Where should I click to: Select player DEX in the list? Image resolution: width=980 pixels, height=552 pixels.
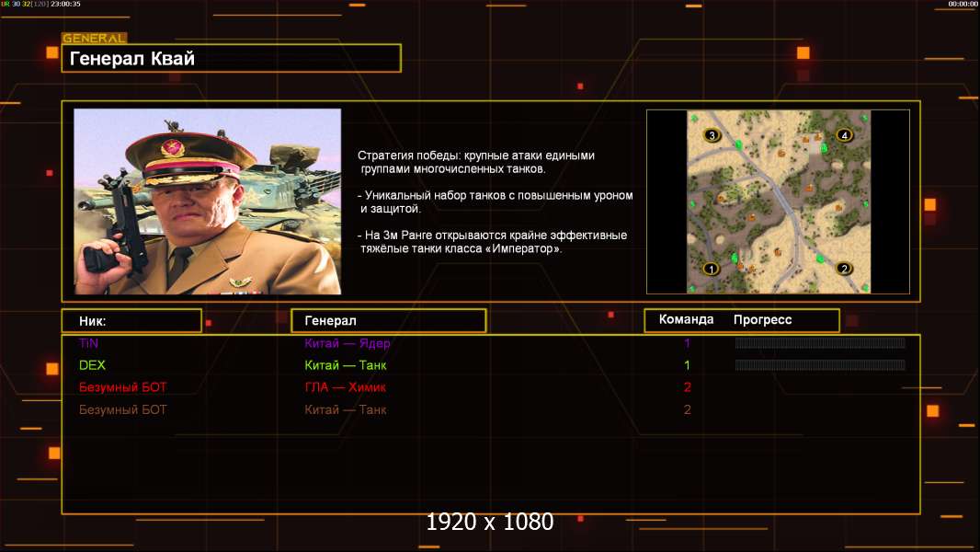(92, 365)
